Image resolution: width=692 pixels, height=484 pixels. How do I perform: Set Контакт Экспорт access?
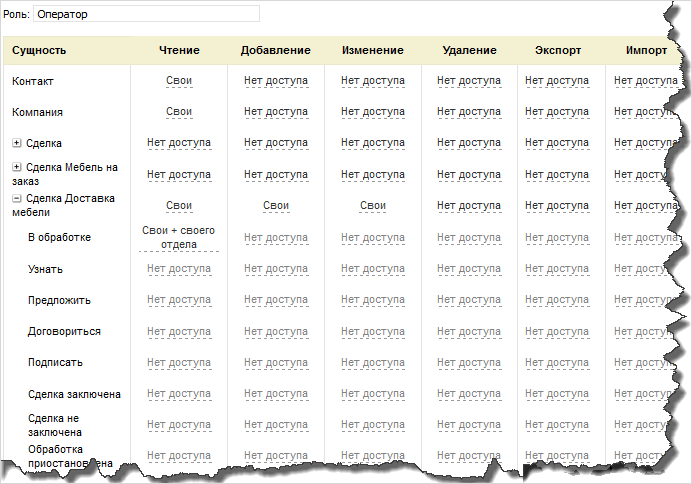557,81
